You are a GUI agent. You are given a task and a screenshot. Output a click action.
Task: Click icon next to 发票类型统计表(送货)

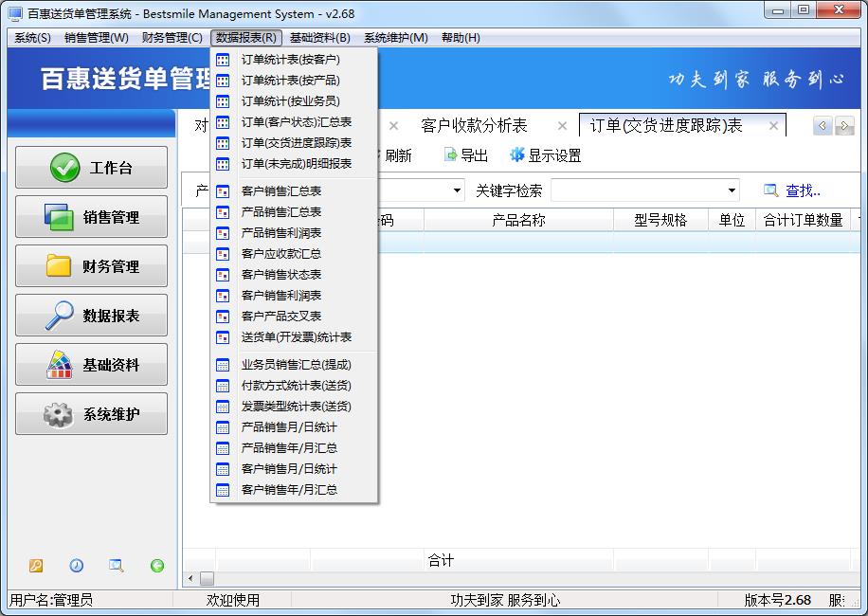(223, 407)
